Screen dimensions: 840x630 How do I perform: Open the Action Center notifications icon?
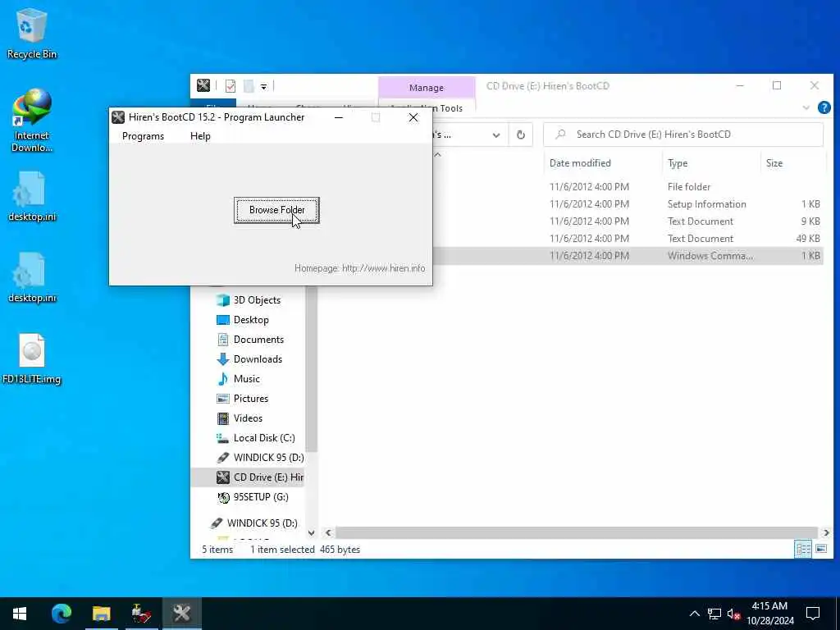pyautogui.click(x=813, y=614)
